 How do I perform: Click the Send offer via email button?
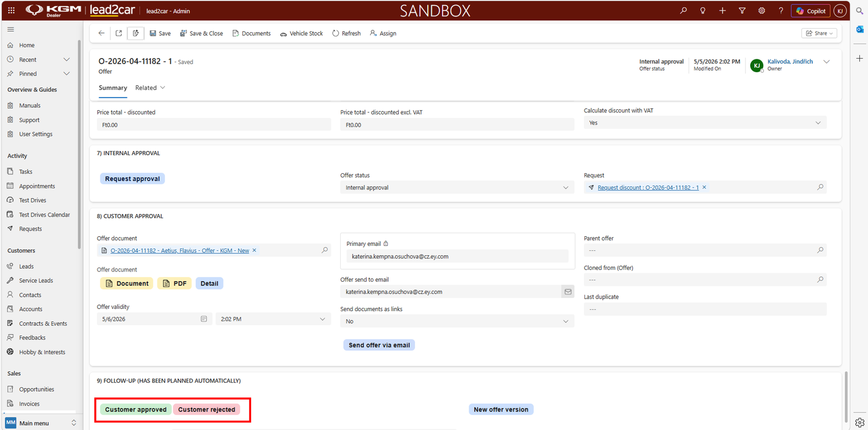coord(379,345)
